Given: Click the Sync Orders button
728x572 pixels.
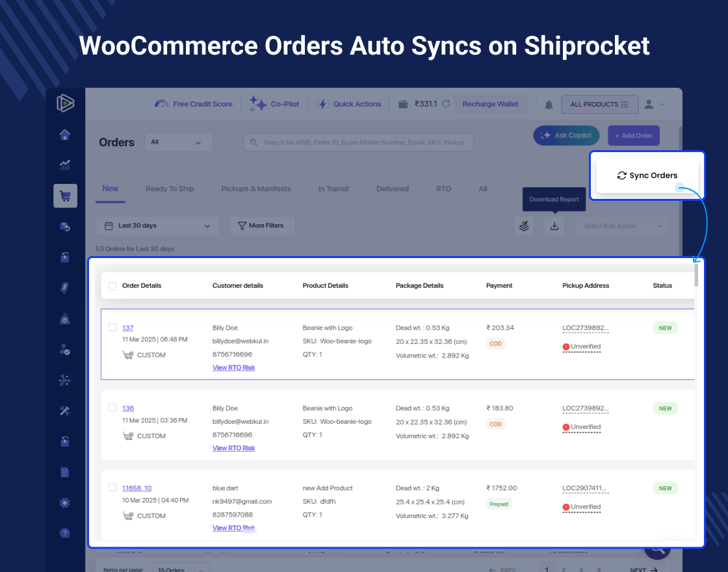Looking at the screenshot, I should 647,175.
